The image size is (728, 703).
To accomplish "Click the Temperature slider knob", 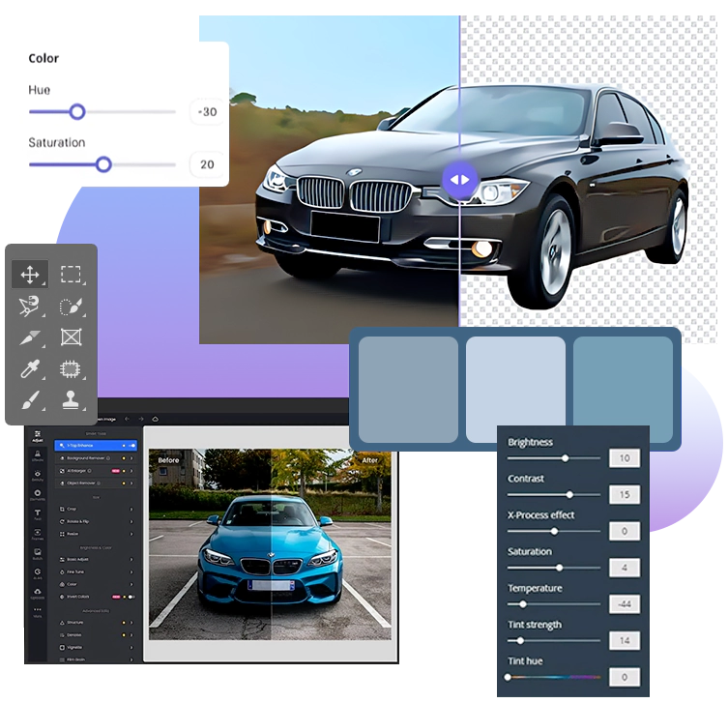I will pyautogui.click(x=523, y=604).
